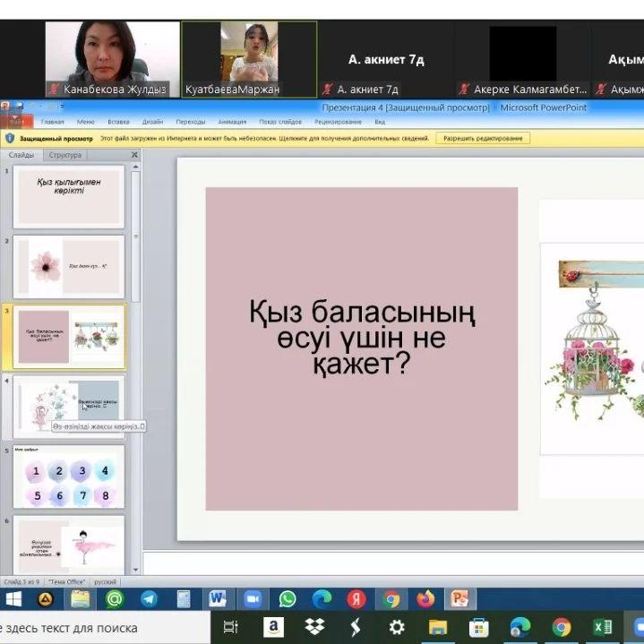Click Разрешить редактирование button
Screen dimensions: 644x644
[483, 139]
